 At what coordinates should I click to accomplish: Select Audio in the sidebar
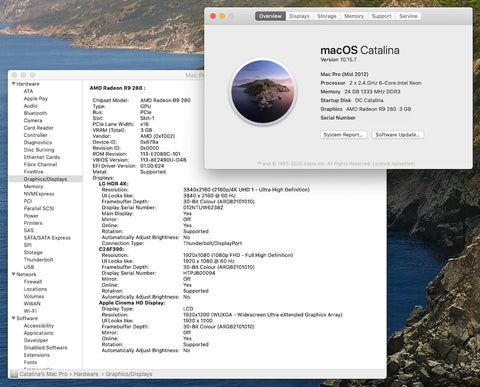(x=30, y=106)
